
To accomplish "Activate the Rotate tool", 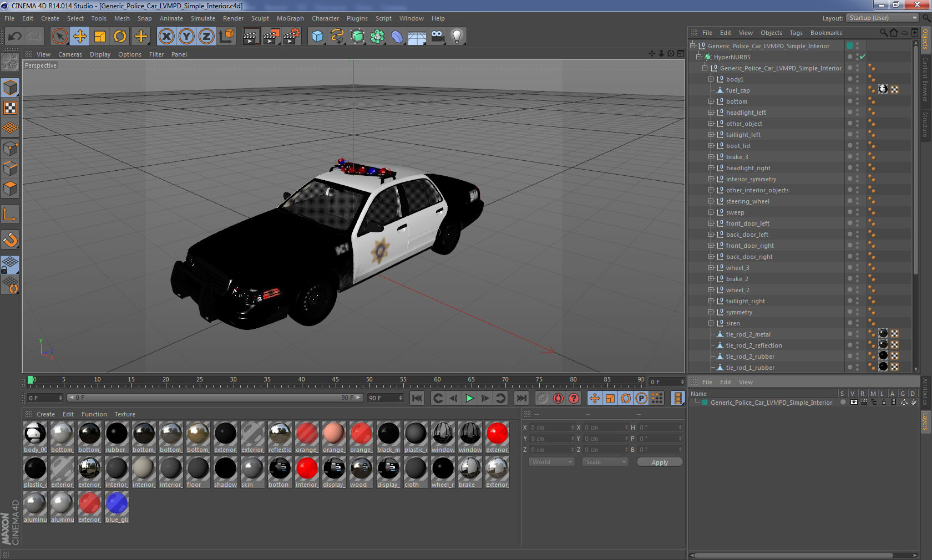I will [120, 37].
